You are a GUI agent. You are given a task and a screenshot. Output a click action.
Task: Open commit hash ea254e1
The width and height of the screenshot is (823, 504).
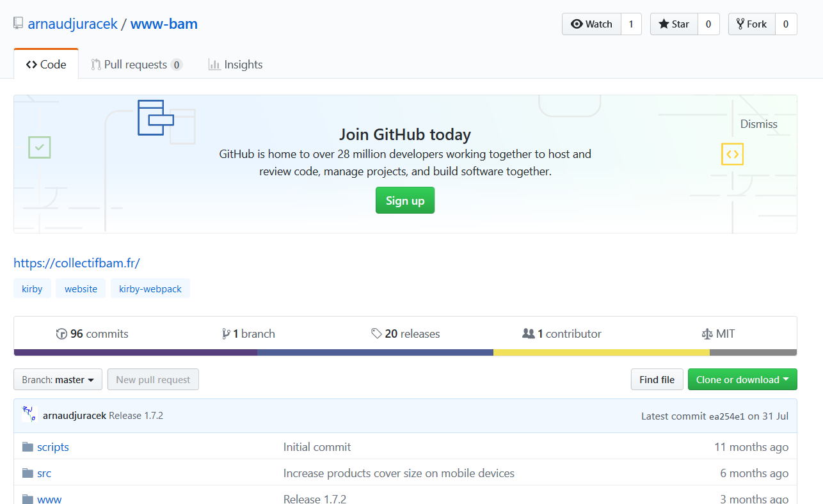coord(727,416)
